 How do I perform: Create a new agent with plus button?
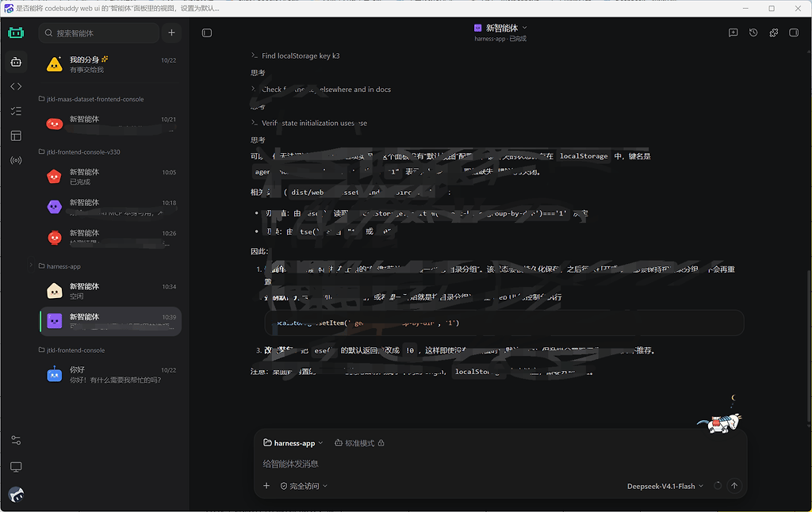pyautogui.click(x=171, y=33)
